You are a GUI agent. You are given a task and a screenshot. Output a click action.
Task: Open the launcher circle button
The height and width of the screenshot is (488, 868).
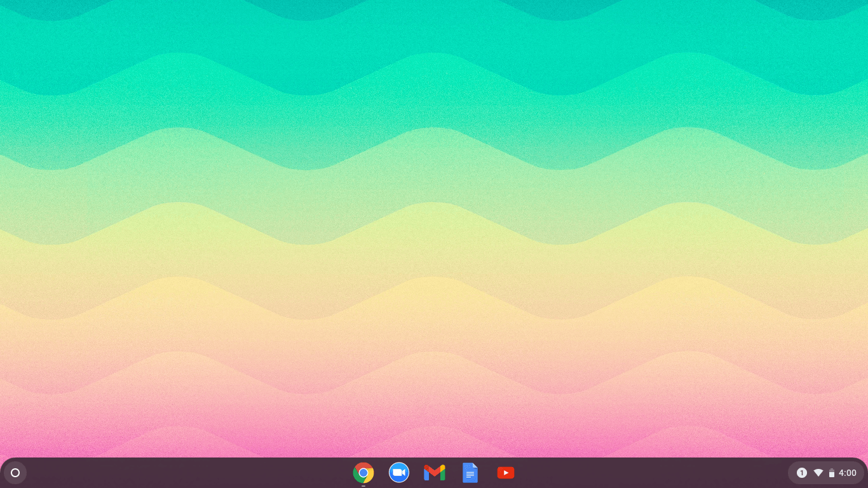click(15, 473)
